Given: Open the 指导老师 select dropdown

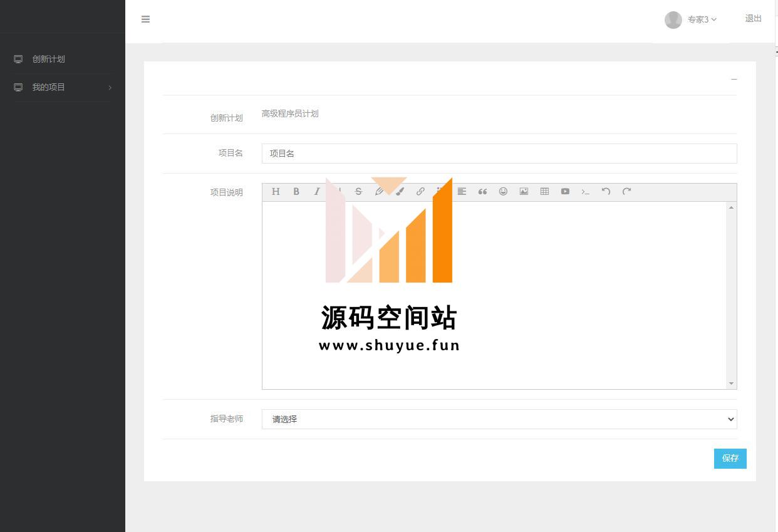Looking at the screenshot, I should (x=499, y=419).
